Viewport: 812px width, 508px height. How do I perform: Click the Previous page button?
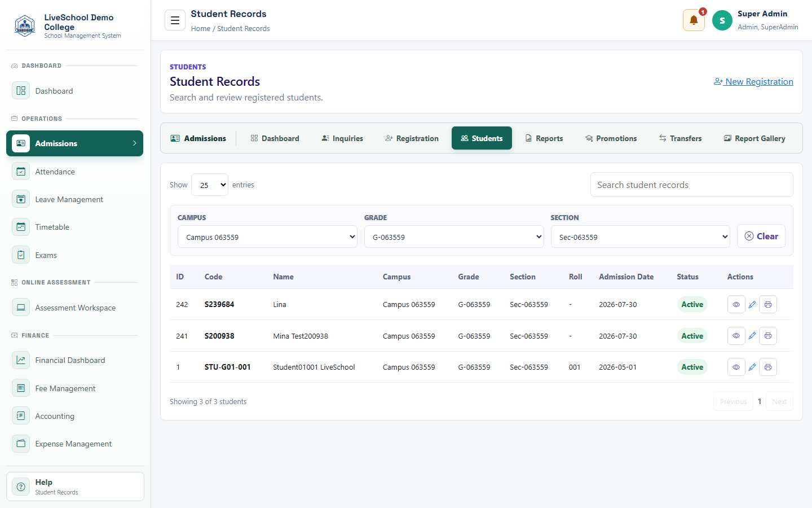[733, 401]
